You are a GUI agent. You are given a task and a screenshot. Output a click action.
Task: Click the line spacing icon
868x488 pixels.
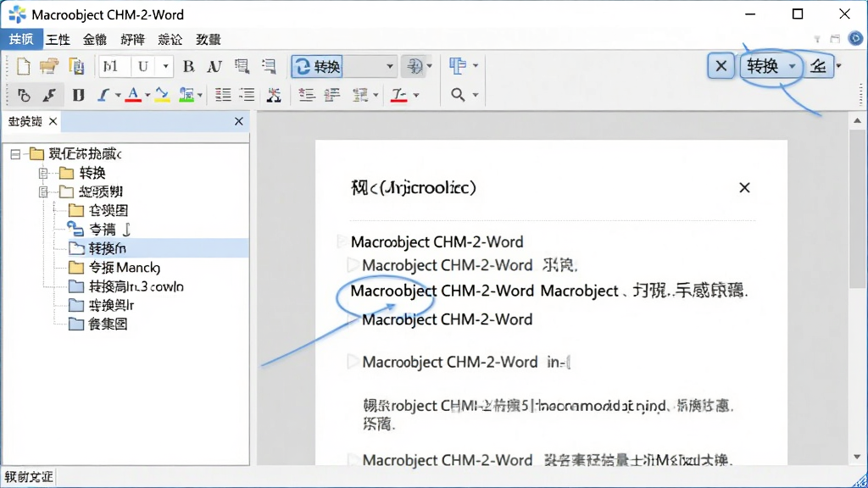(x=360, y=95)
